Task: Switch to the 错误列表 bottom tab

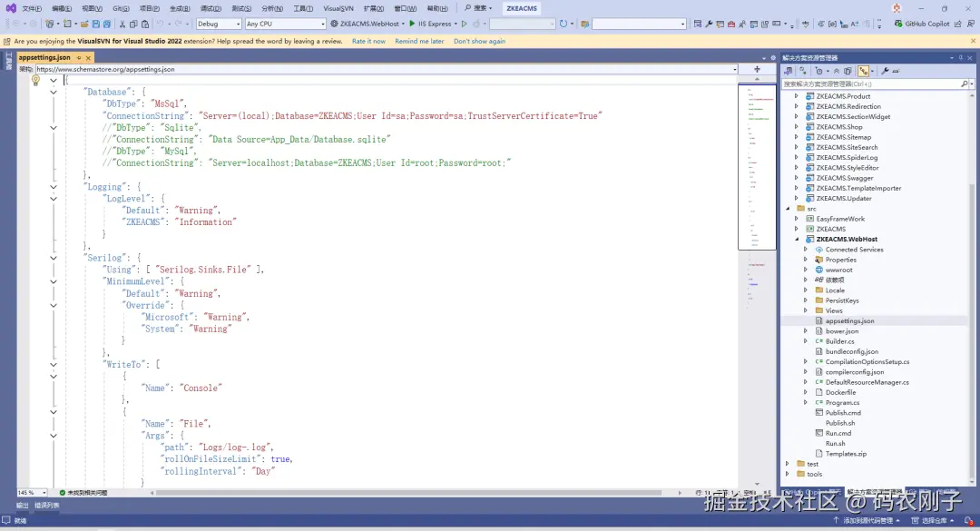Action: [x=47, y=506]
